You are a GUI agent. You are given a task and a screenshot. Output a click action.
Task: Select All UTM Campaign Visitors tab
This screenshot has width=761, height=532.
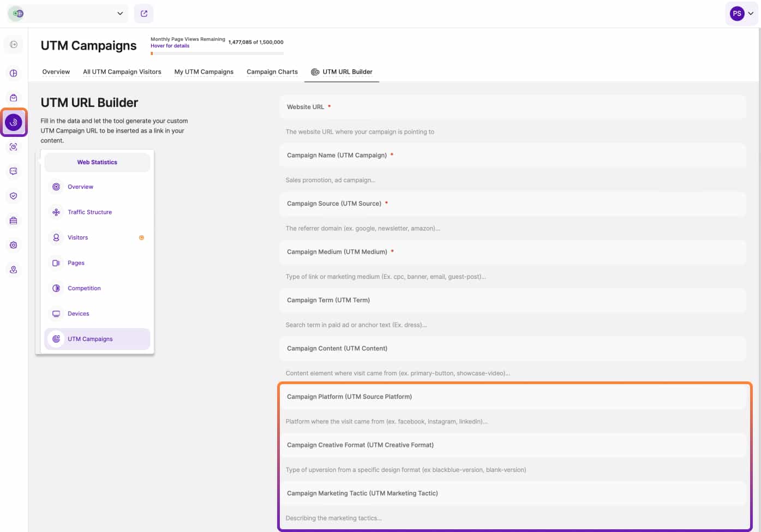pyautogui.click(x=122, y=72)
